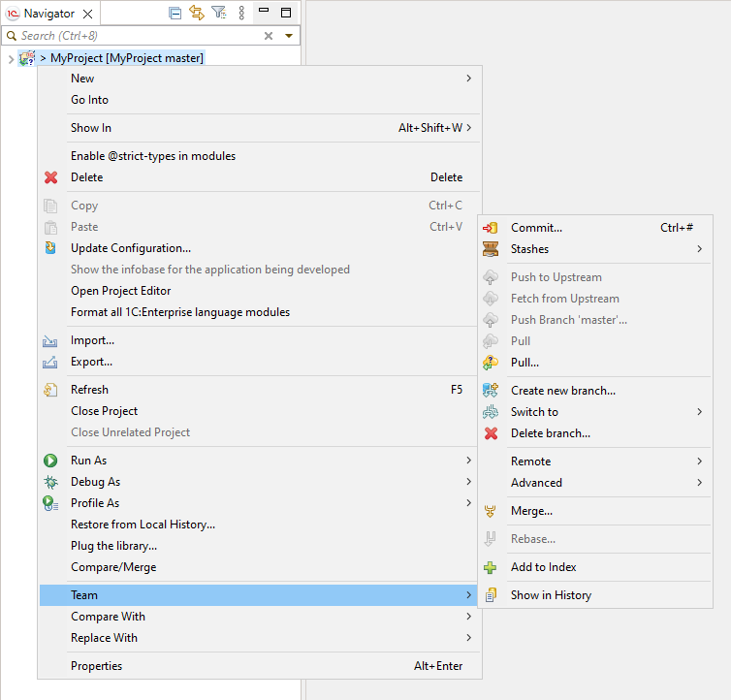Choose Pull... with the question-mark icon
Screen dimensions: 731x700
(x=524, y=363)
